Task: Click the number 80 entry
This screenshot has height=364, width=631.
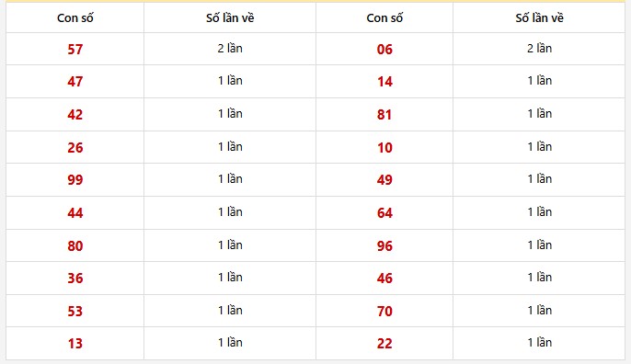Action: click(x=75, y=245)
